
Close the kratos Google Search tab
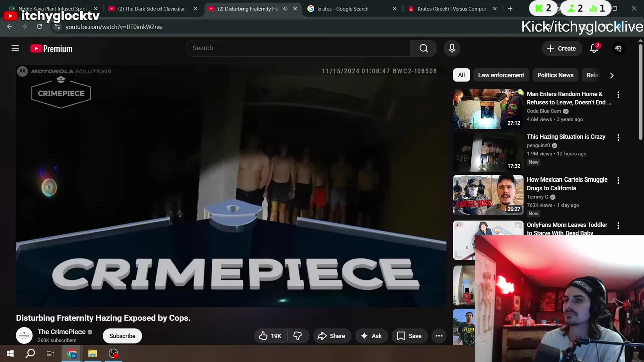[x=395, y=9]
